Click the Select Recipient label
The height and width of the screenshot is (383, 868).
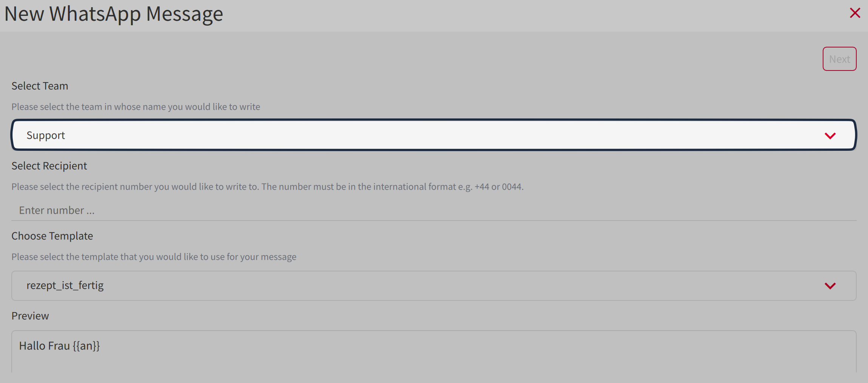coord(49,166)
